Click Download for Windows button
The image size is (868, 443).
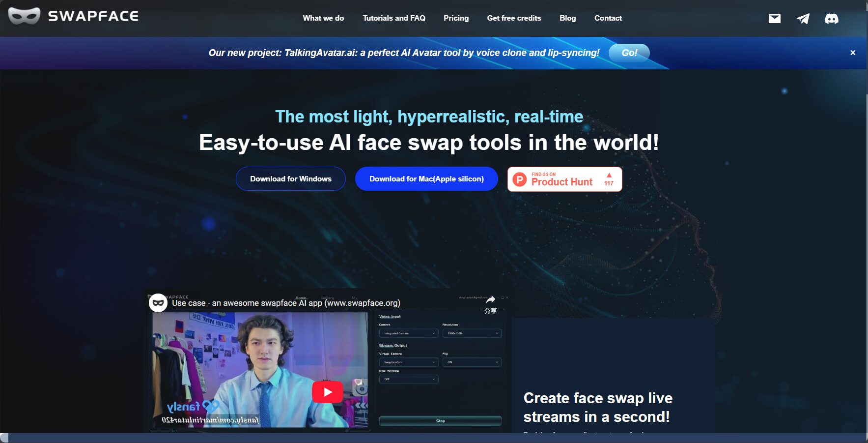[x=291, y=179]
